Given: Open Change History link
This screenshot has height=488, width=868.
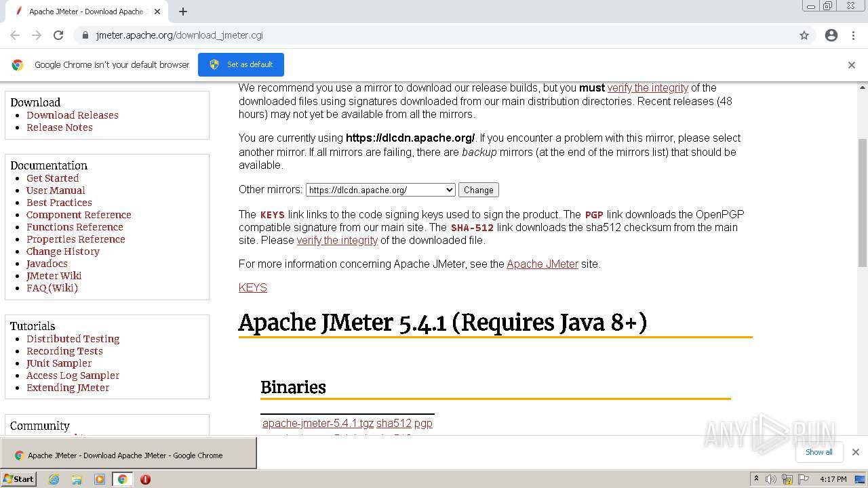Looking at the screenshot, I should click(63, 251).
